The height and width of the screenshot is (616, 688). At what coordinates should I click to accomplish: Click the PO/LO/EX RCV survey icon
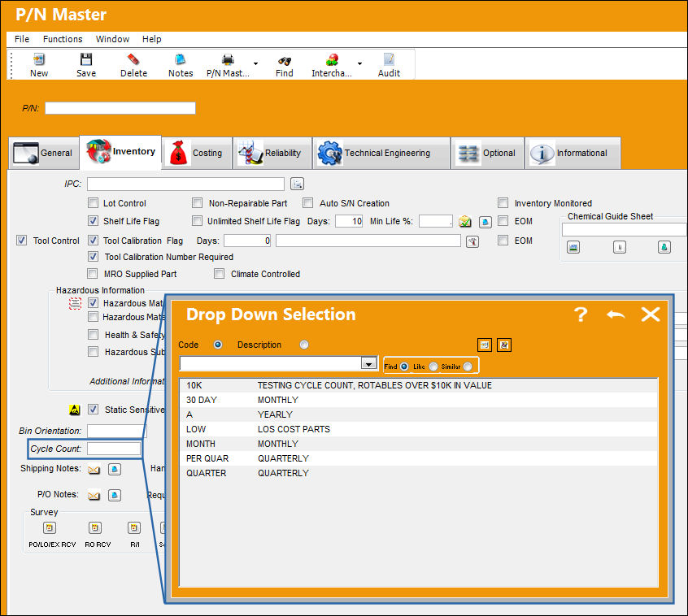50,528
